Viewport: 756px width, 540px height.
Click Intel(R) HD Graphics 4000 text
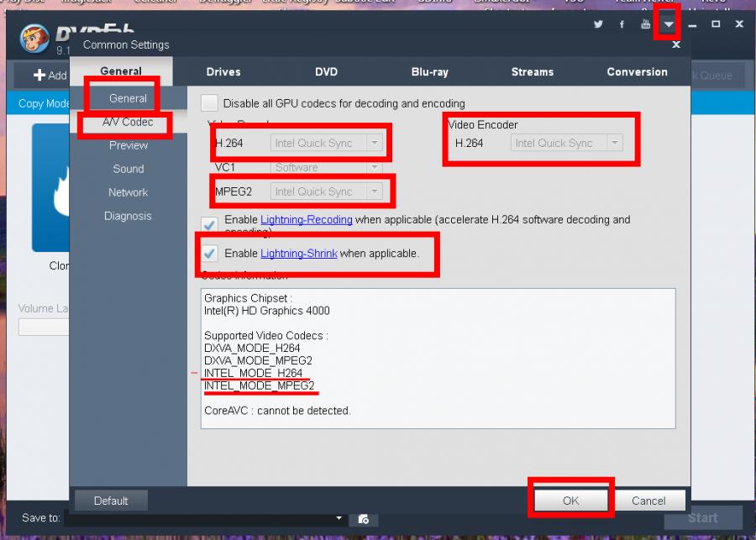[x=266, y=311]
